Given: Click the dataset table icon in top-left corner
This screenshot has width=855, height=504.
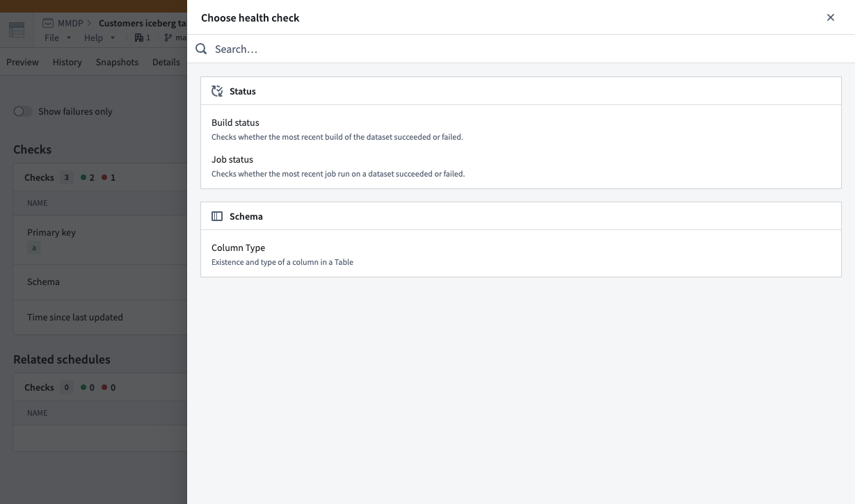Looking at the screenshot, I should (16, 29).
